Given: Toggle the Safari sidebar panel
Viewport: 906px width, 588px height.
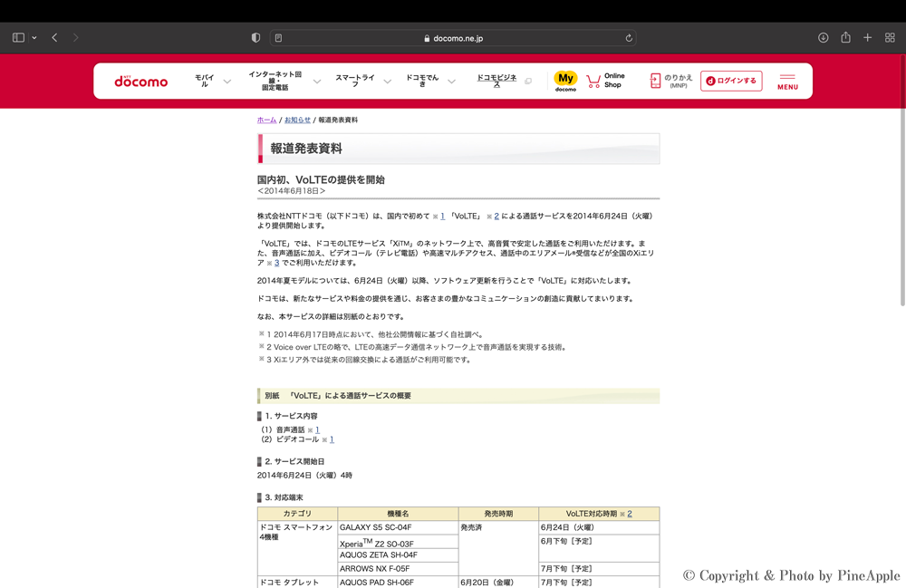Looking at the screenshot, I should click(18, 38).
